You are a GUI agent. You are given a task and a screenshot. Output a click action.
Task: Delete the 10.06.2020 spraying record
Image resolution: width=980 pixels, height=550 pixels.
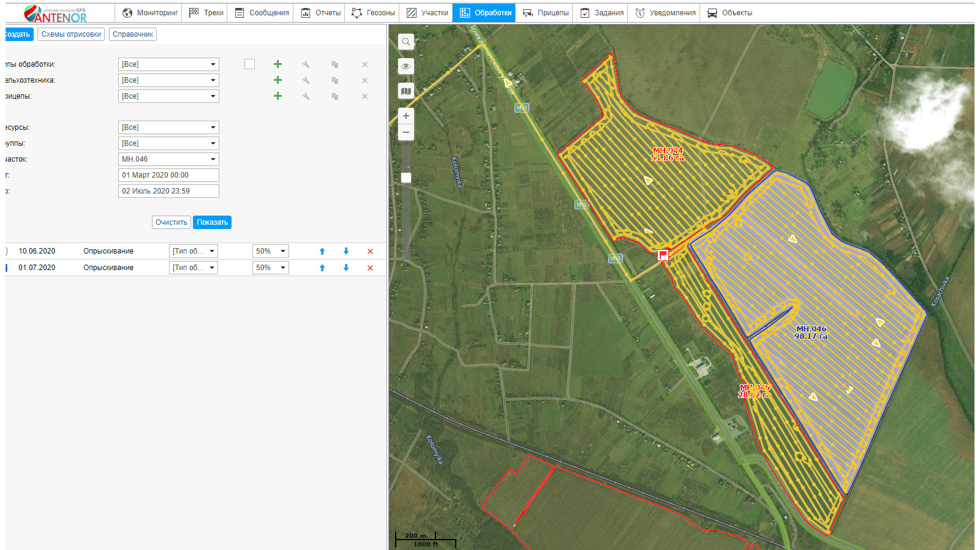pyautogui.click(x=370, y=251)
